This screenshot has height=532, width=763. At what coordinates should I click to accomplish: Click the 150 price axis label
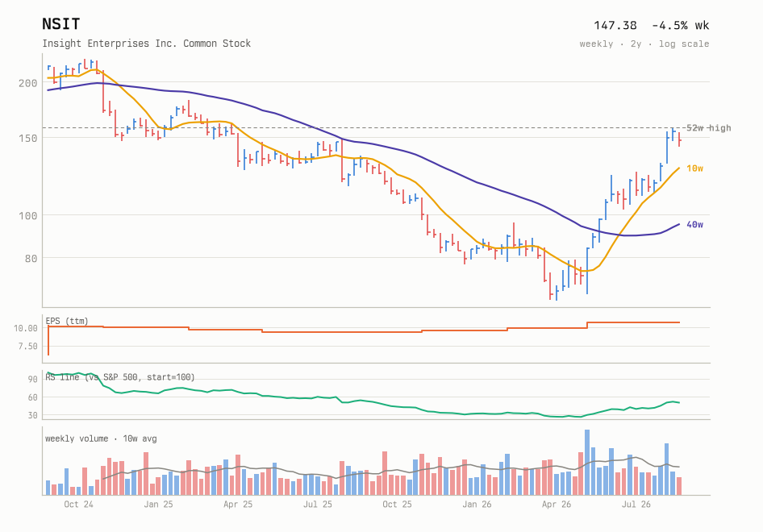(x=27, y=138)
